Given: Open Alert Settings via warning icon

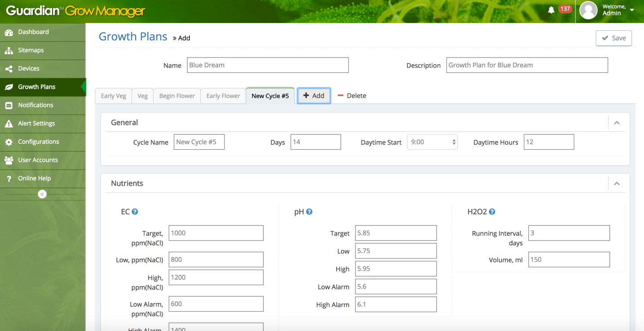Looking at the screenshot, I should tap(10, 123).
